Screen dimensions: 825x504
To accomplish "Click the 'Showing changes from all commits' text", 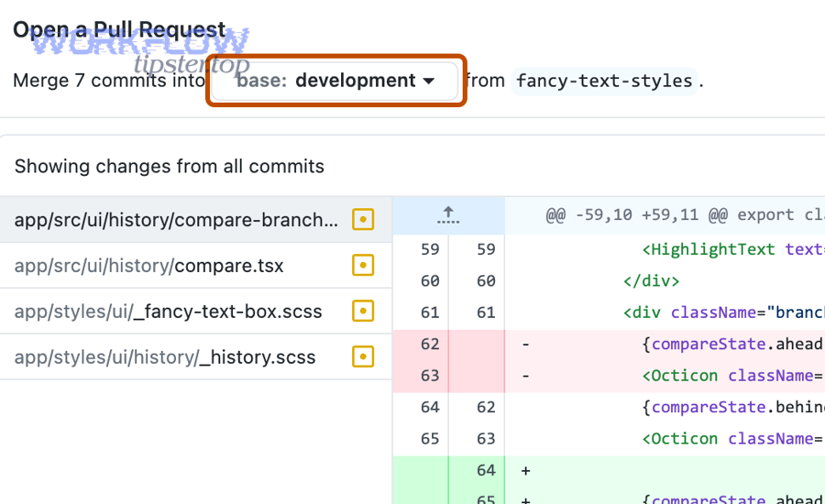I will pos(169,166).
